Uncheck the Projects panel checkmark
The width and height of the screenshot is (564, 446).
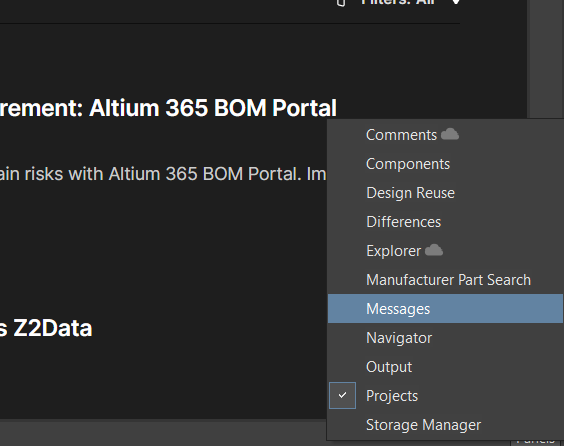tap(342, 395)
